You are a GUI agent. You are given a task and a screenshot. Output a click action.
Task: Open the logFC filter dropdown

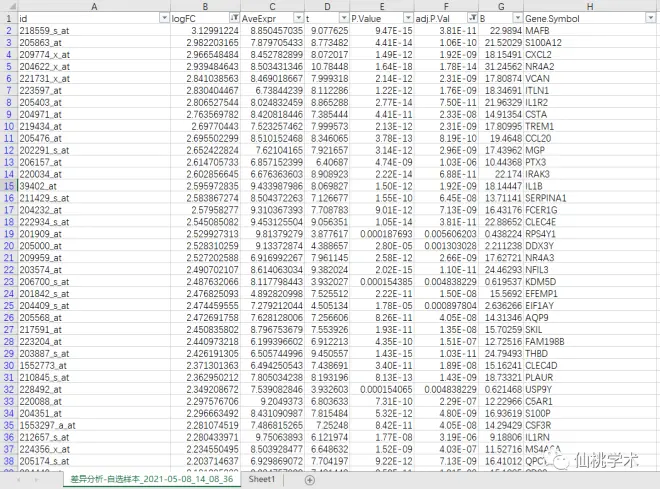(x=234, y=18)
